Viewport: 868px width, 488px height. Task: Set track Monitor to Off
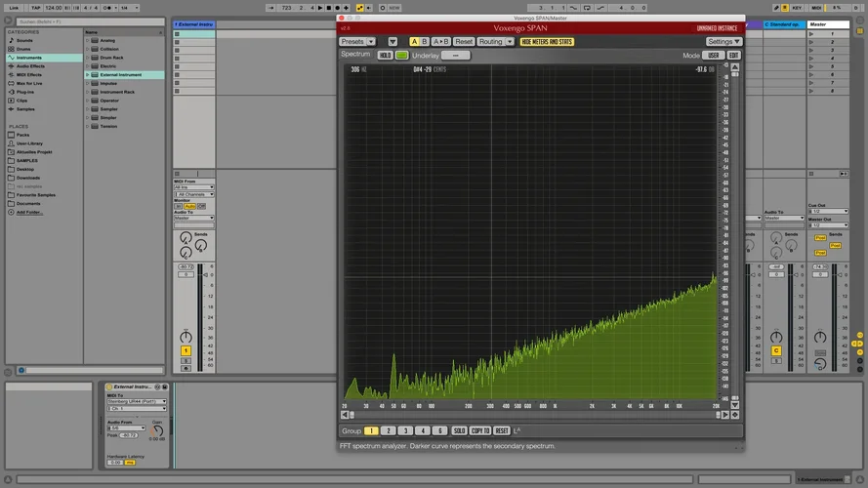pos(202,206)
